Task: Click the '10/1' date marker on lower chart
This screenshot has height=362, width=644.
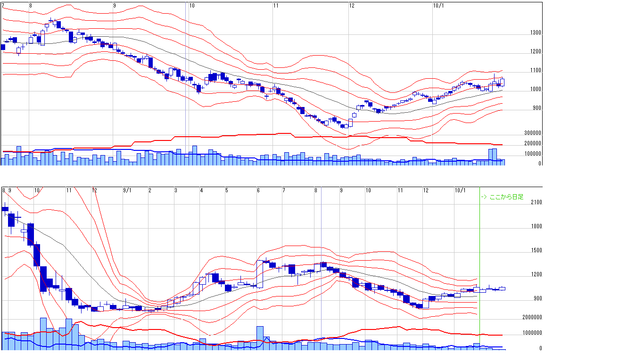Action: (460, 190)
